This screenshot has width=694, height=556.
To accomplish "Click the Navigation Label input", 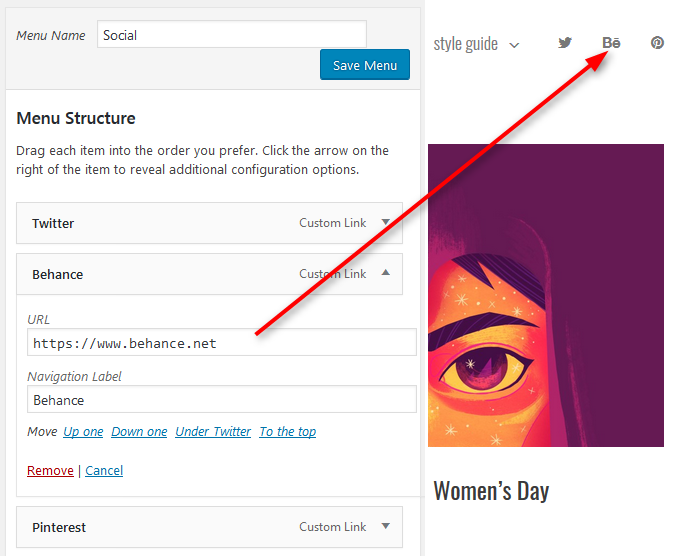I will click(x=222, y=399).
